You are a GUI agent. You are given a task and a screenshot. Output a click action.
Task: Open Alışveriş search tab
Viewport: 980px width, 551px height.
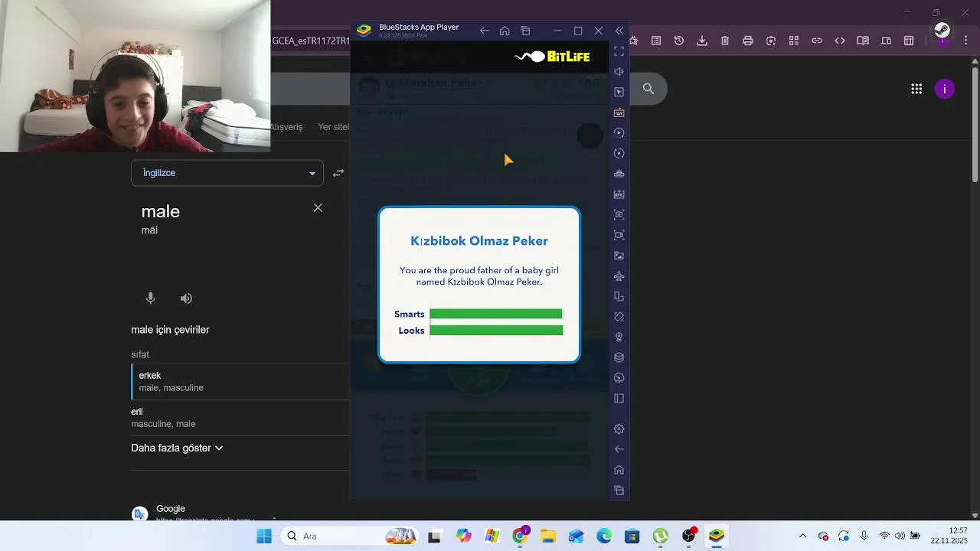[286, 127]
